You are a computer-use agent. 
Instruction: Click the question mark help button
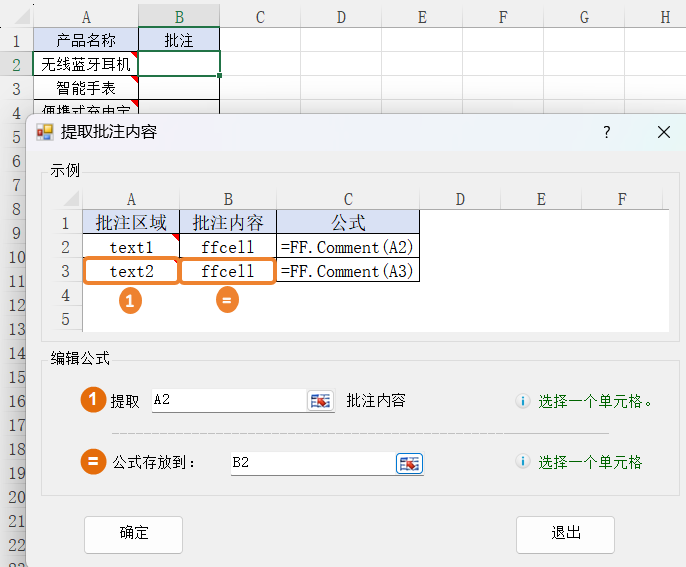click(x=607, y=132)
